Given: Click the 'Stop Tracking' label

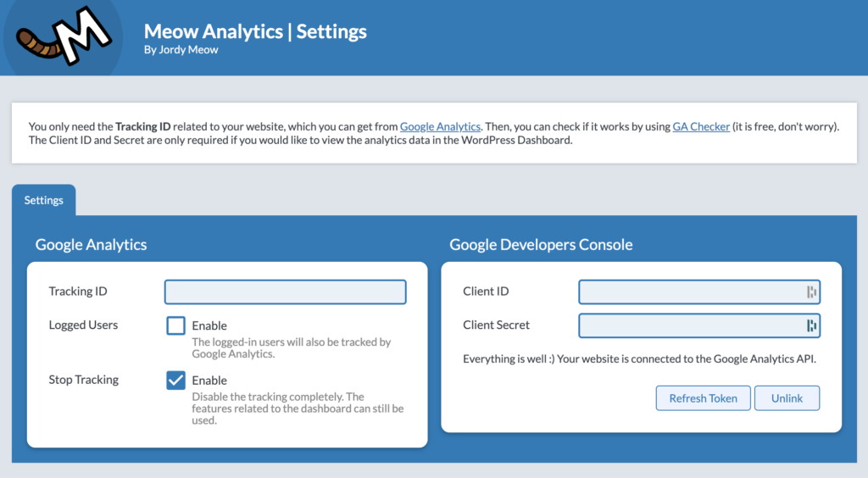Looking at the screenshot, I should 84,380.
